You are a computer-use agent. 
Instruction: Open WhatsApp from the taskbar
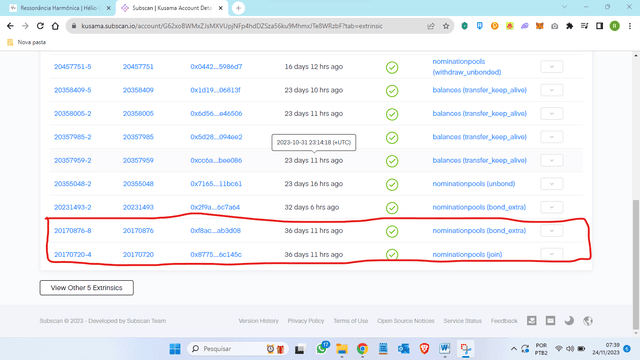[x=322, y=349]
